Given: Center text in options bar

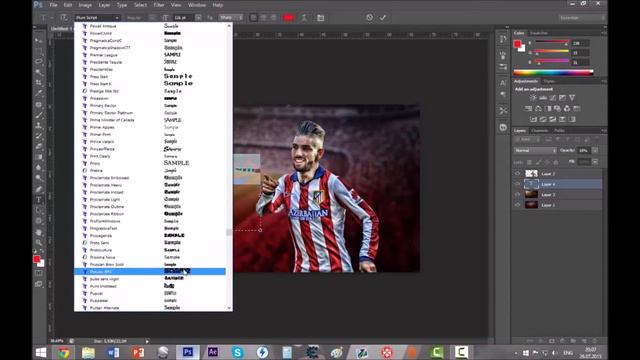Looking at the screenshot, I should 263,18.
